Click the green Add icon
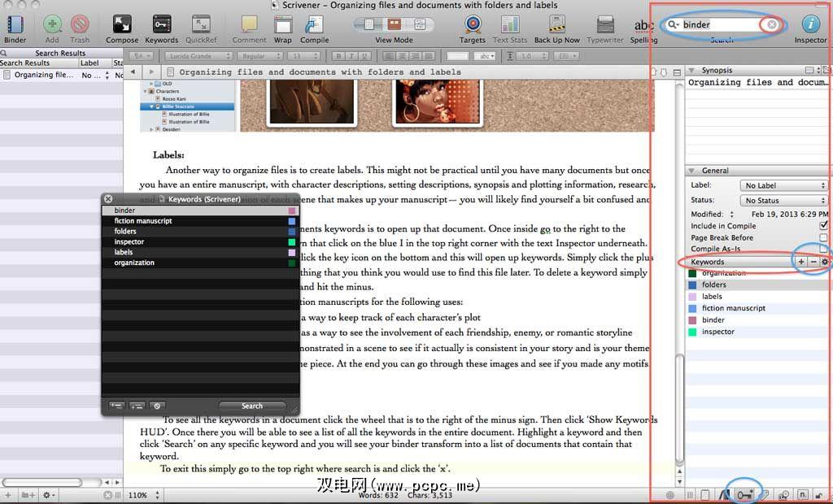This screenshot has width=833, height=504. point(52,25)
